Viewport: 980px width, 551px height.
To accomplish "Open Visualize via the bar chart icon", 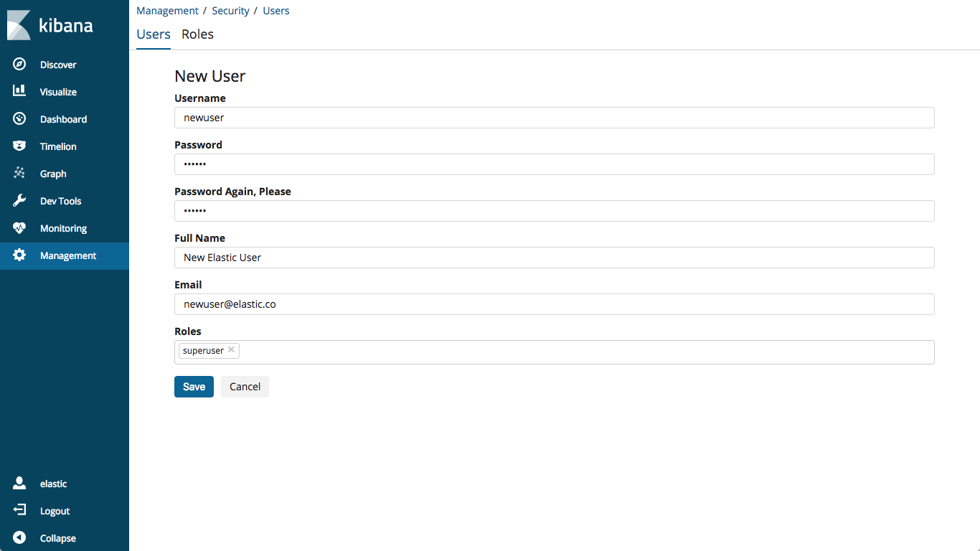I will pos(19,91).
